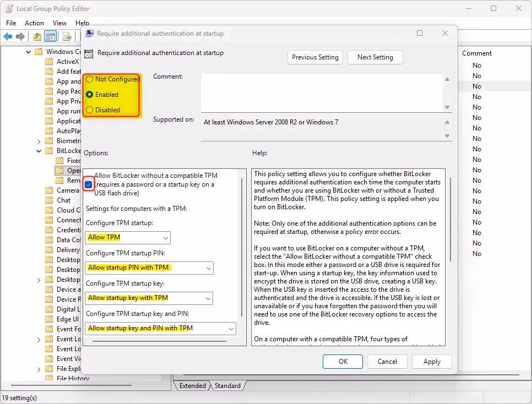Switch to the Standard tab
The image size is (532, 404).
[227, 386]
